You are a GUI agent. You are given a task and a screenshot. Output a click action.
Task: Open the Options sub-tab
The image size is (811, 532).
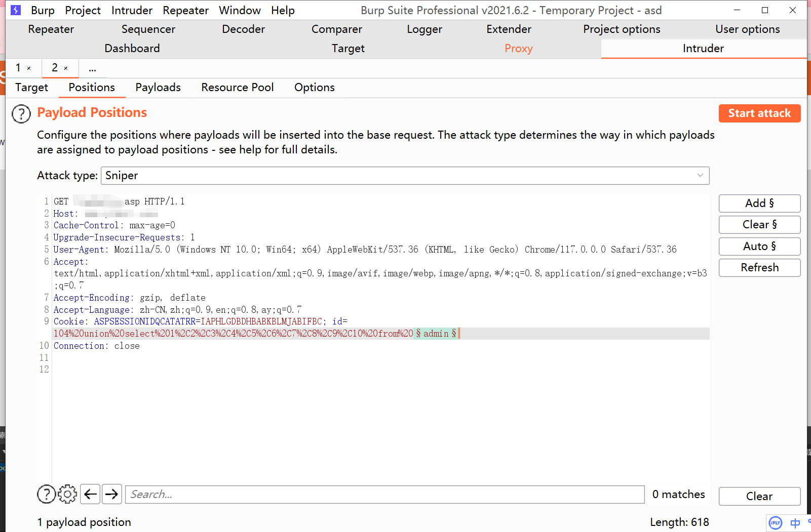coord(315,88)
